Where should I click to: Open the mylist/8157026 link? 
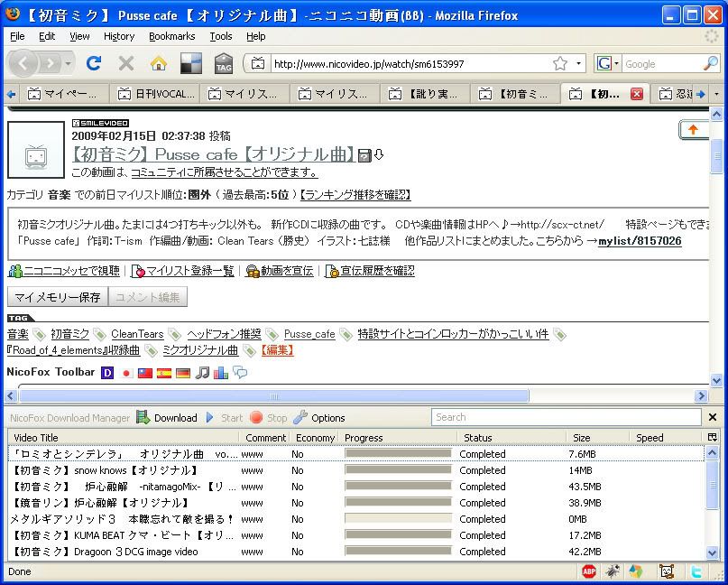[640, 241]
